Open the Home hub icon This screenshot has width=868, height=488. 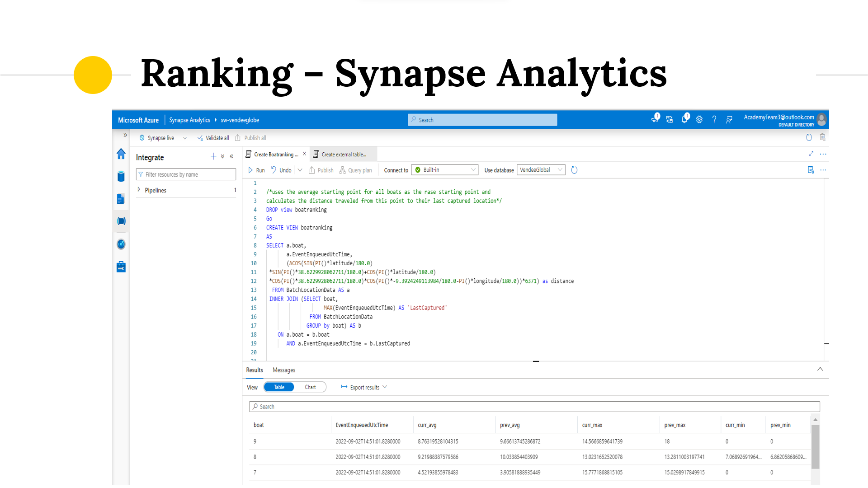click(x=121, y=154)
